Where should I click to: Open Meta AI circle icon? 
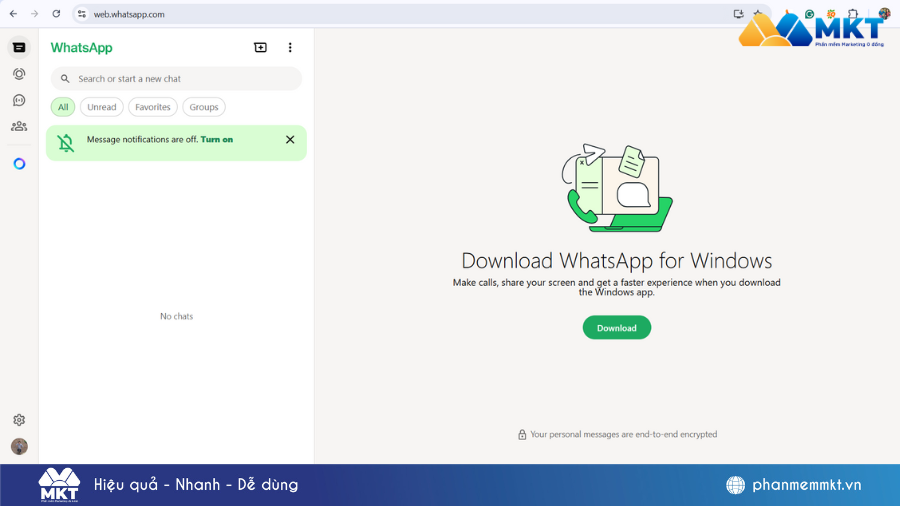(19, 163)
